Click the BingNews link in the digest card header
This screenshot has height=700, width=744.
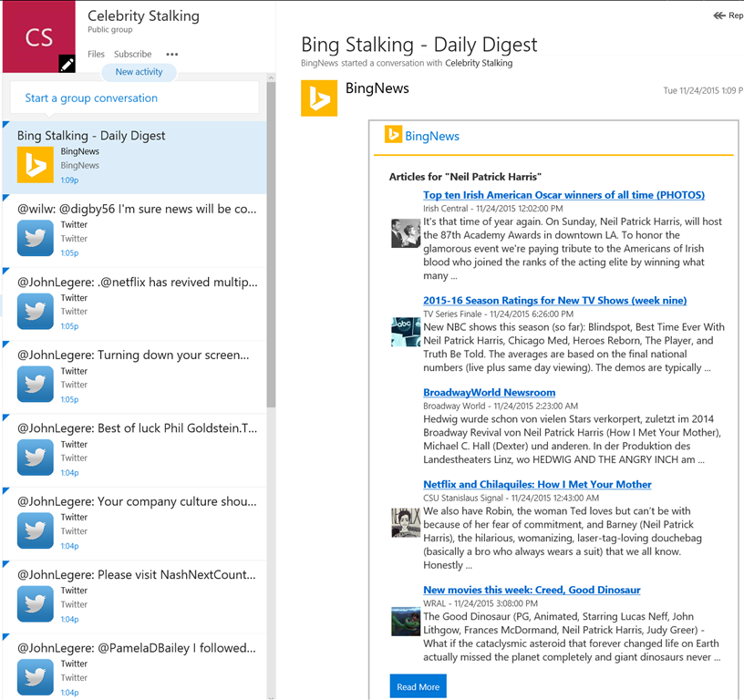pos(432,136)
